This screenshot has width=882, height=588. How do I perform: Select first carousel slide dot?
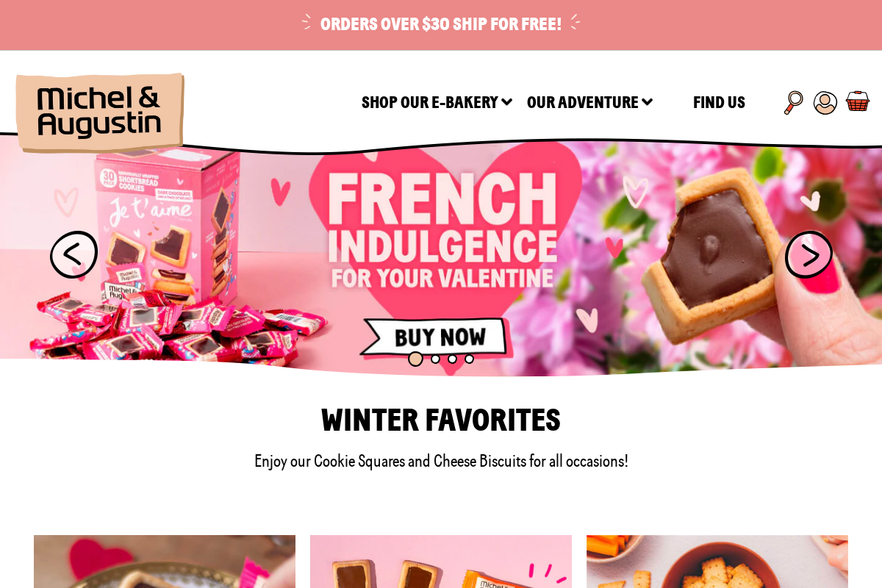pyautogui.click(x=415, y=359)
